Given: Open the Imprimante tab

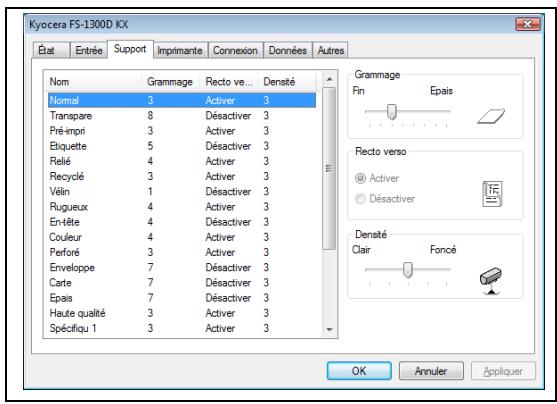Looking at the screenshot, I should (180, 50).
